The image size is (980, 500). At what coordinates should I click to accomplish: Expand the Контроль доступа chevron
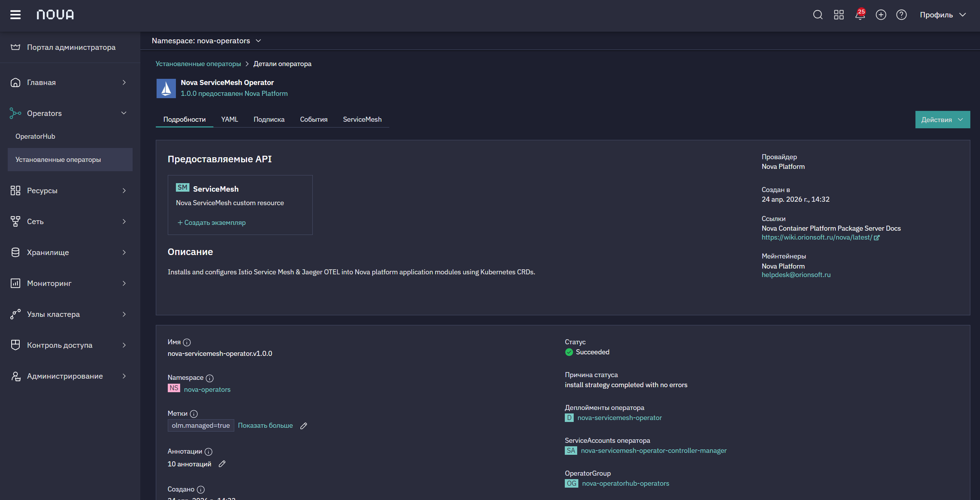point(124,345)
